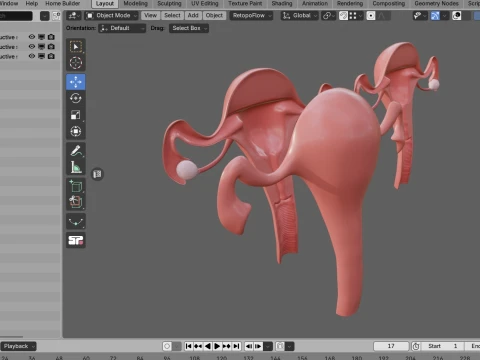Play the animation forward
Viewport: 480px width, 360px height.
pos(217,346)
